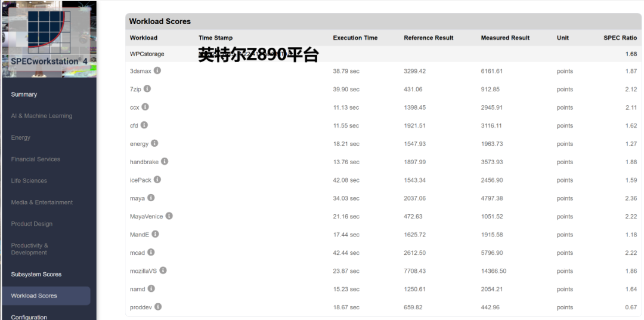Click the 3dsmax workload name
Image resolution: width=644 pixels, height=320 pixels.
pos(141,71)
